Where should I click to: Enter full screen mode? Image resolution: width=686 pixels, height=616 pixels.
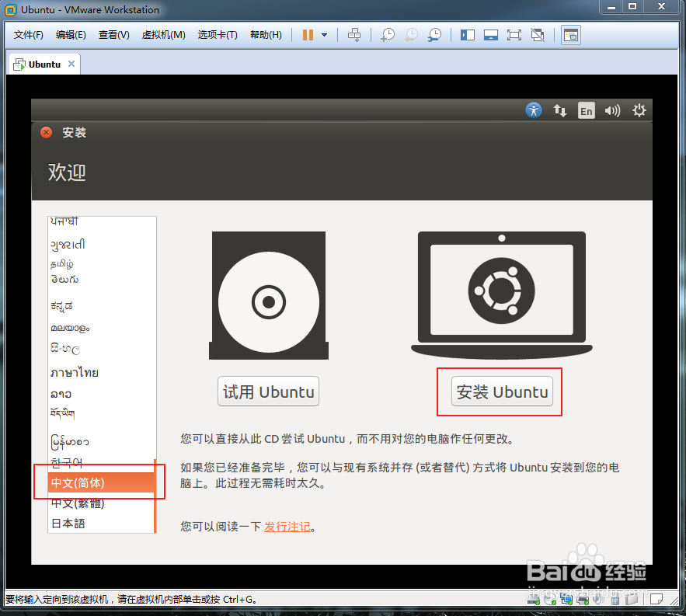point(514,35)
